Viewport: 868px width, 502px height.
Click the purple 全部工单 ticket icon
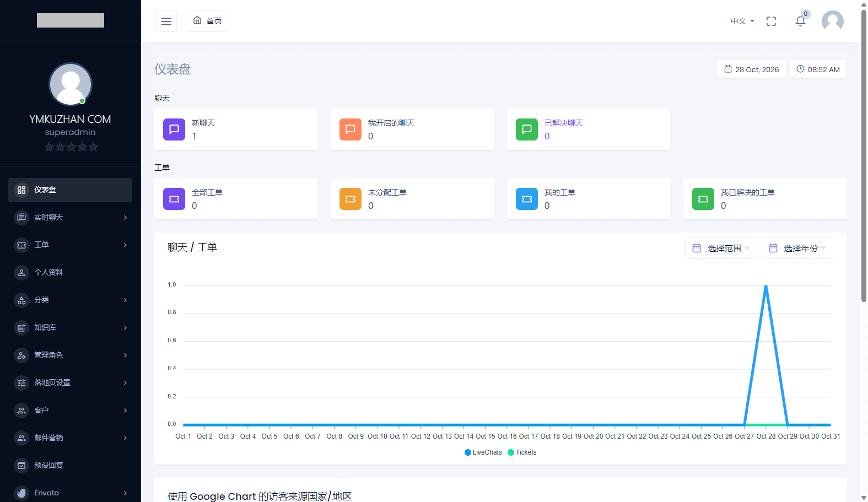point(174,199)
